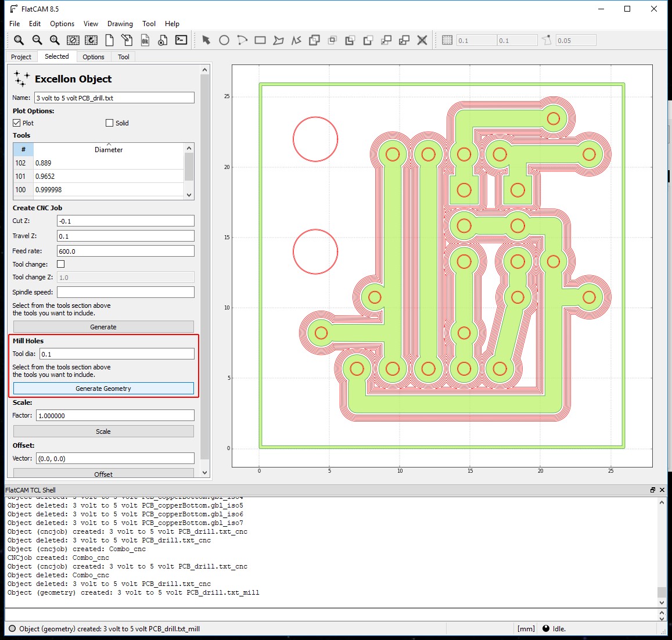Switch to the Project tab
The width and height of the screenshot is (672, 640).
[x=21, y=56]
